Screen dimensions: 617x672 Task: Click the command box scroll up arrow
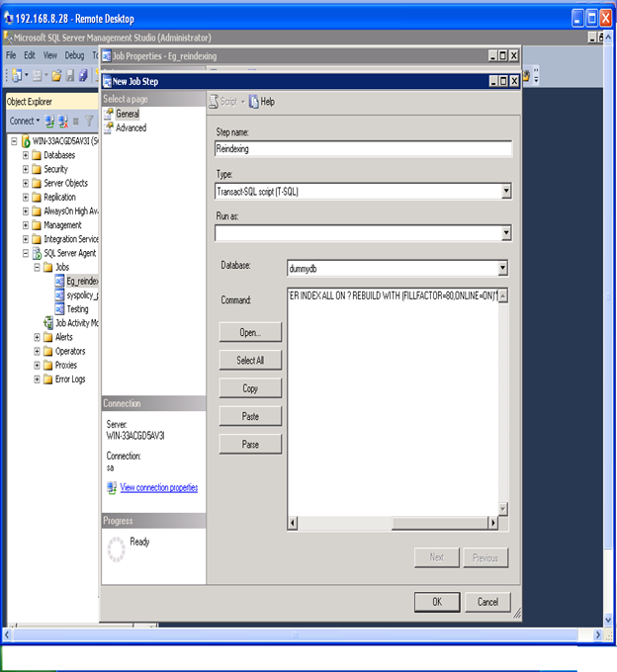pyautogui.click(x=503, y=295)
